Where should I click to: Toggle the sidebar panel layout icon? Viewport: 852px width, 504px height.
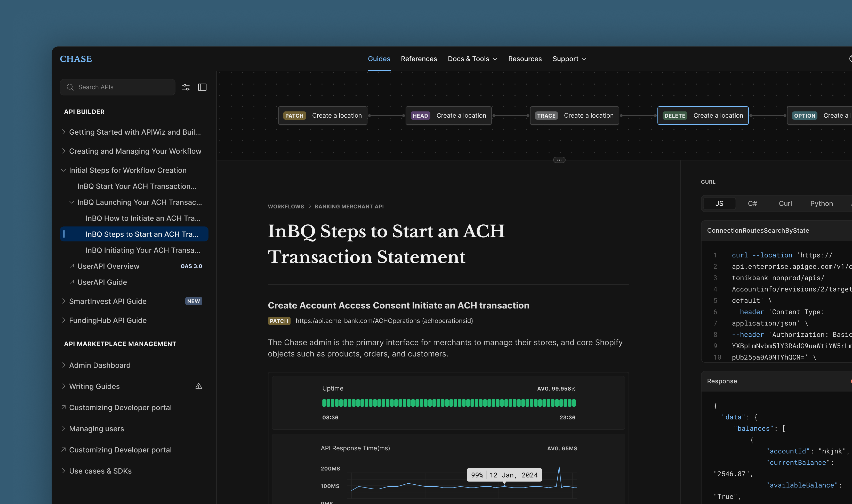click(202, 87)
